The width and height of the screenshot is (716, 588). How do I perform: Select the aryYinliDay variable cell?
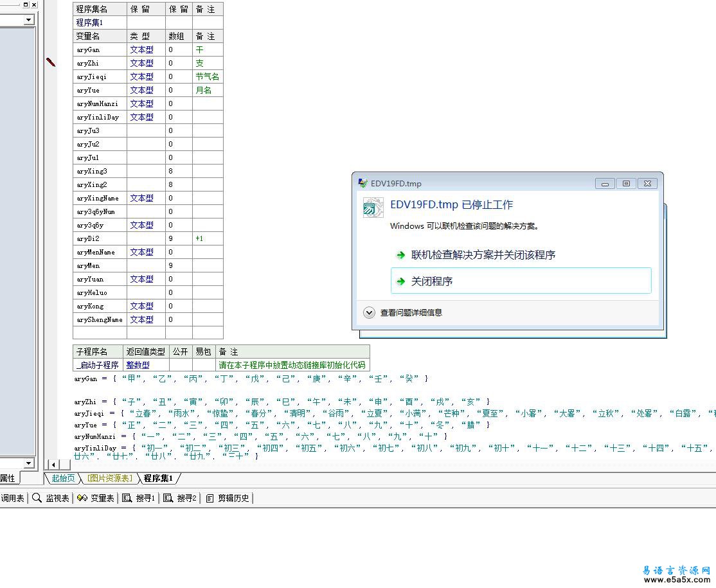click(x=100, y=117)
